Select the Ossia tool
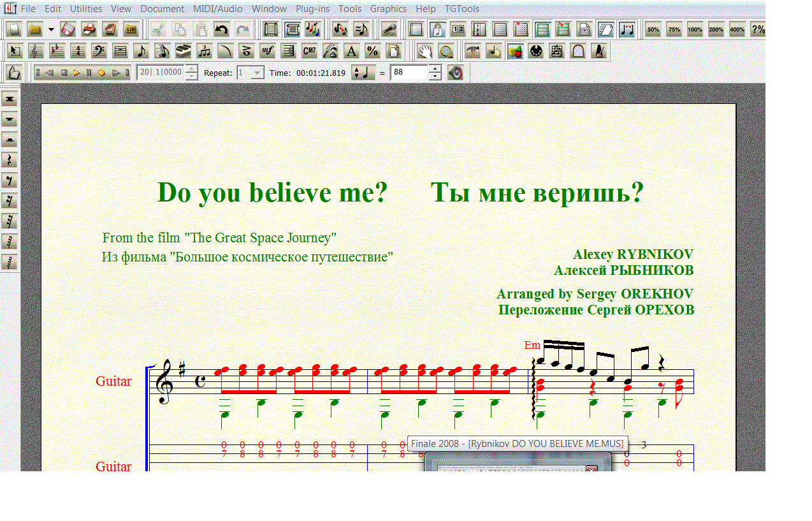Viewport: 812px width, 521px height. tap(557, 51)
